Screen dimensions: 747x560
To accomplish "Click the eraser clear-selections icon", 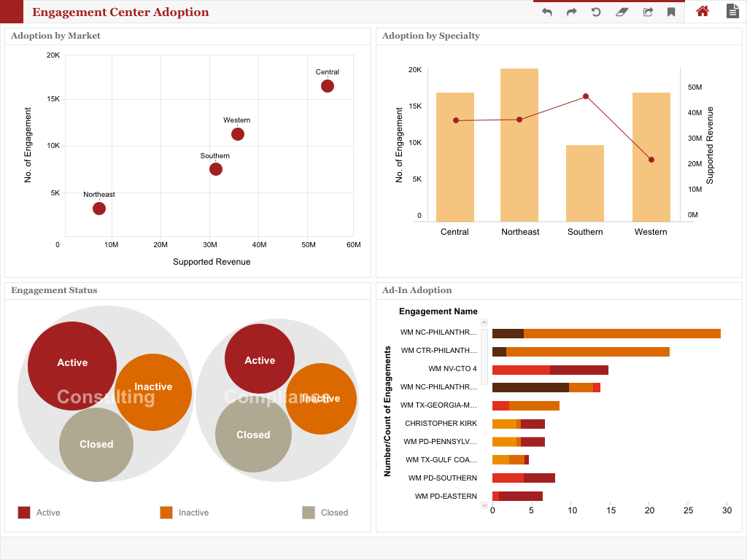I will pos(621,12).
